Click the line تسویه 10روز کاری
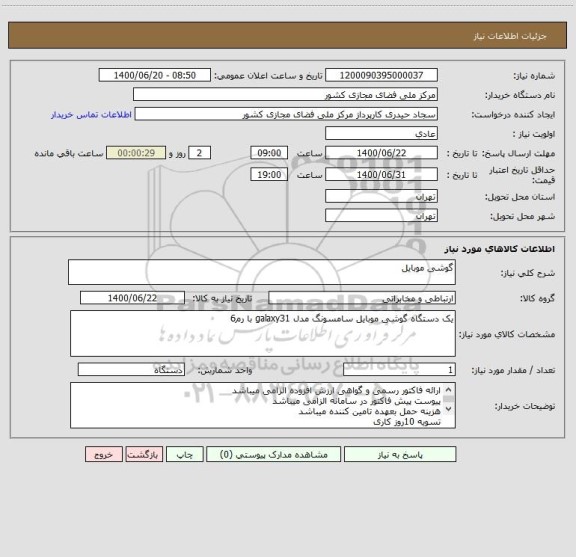 click(x=407, y=422)
